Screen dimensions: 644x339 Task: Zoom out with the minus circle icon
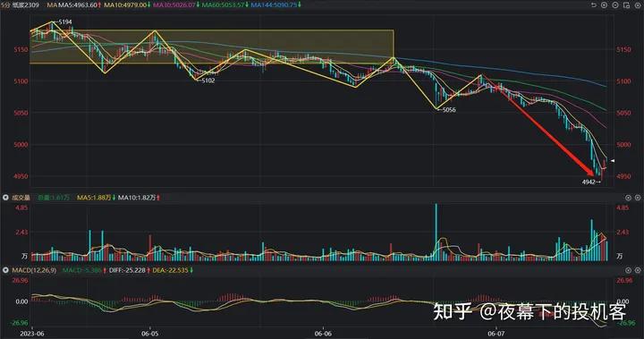point(615,5)
